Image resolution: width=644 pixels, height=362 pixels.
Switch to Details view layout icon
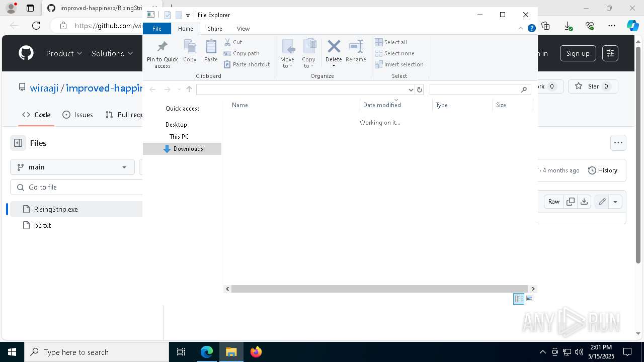(519, 299)
